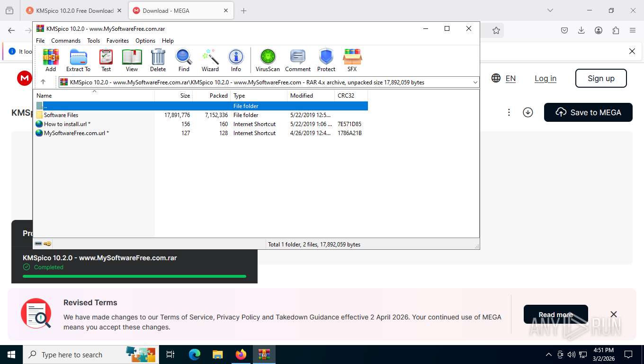Screen dimensions: 644x364
Task: Go up one level with the arrow
Action: click(x=43, y=82)
